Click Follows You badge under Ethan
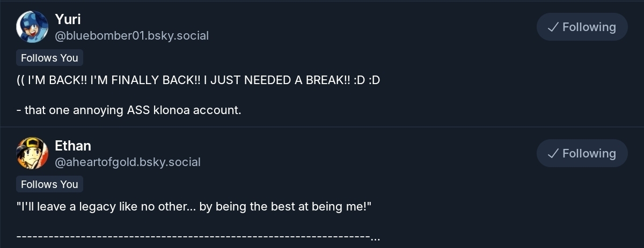 click(x=49, y=184)
